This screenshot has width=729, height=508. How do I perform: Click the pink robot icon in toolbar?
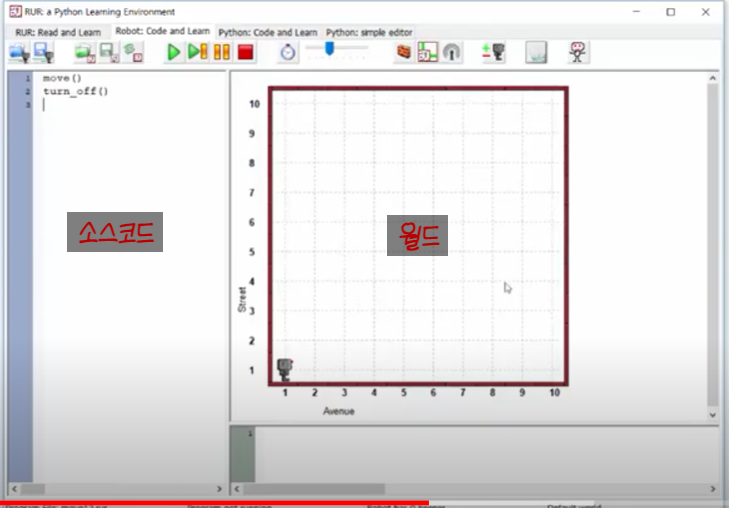coord(578,52)
